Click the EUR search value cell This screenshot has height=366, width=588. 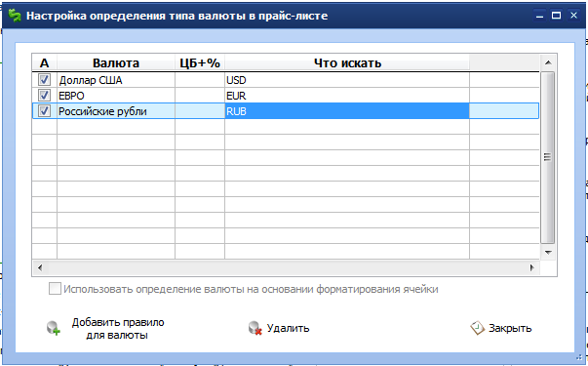(347, 96)
